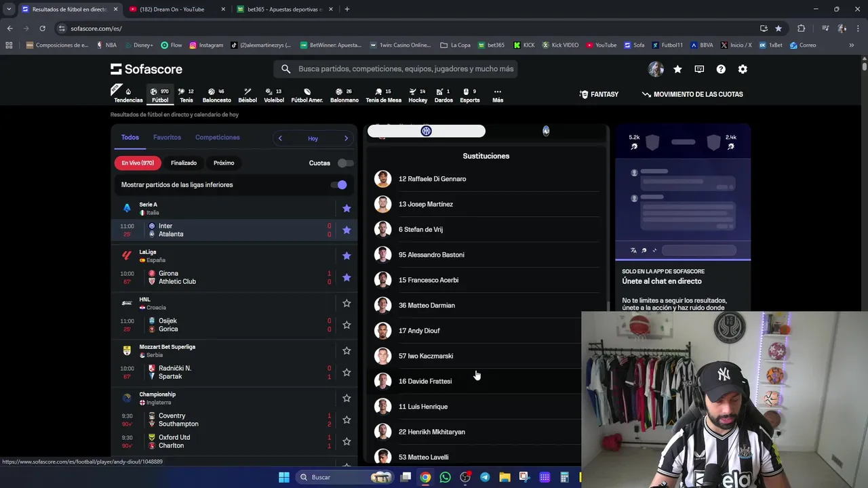
Task: Open the Tenis de Mesa category
Action: pos(383,95)
